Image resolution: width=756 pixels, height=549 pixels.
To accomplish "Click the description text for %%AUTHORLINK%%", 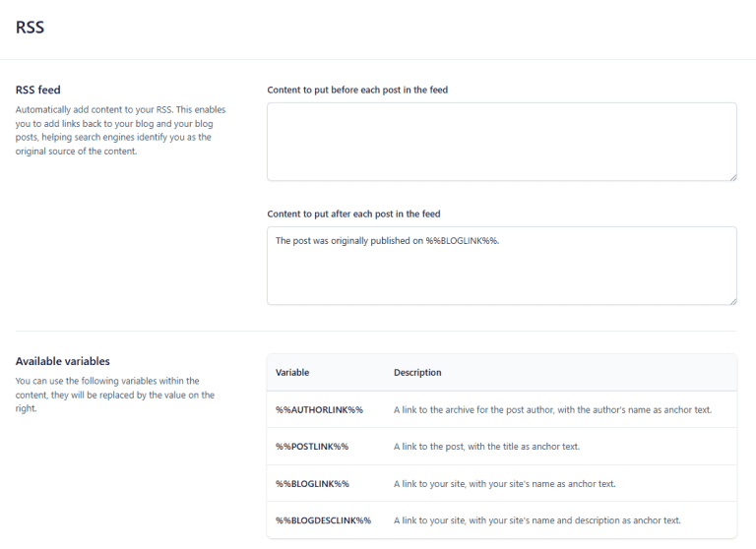I will coord(552,409).
